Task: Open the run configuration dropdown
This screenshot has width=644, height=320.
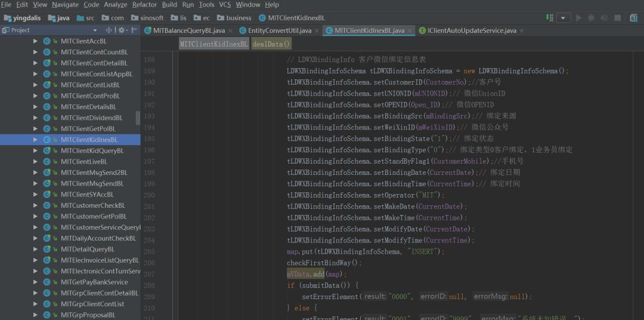Action: 563,18
